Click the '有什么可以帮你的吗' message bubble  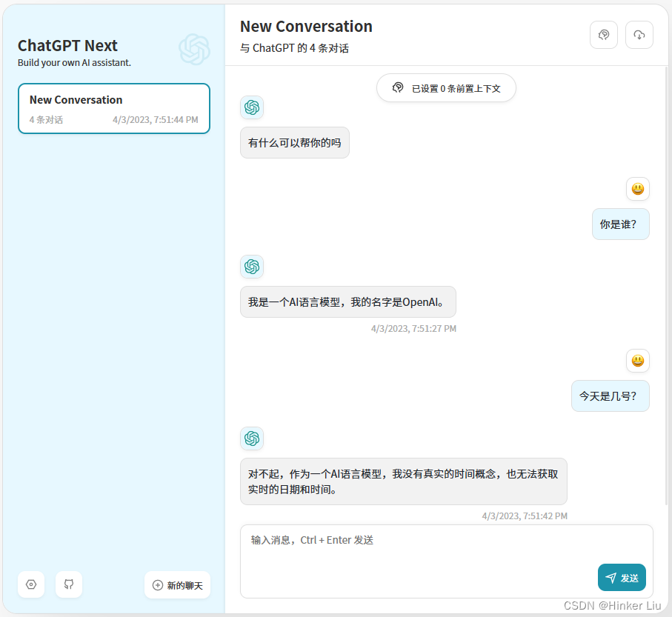click(x=294, y=142)
